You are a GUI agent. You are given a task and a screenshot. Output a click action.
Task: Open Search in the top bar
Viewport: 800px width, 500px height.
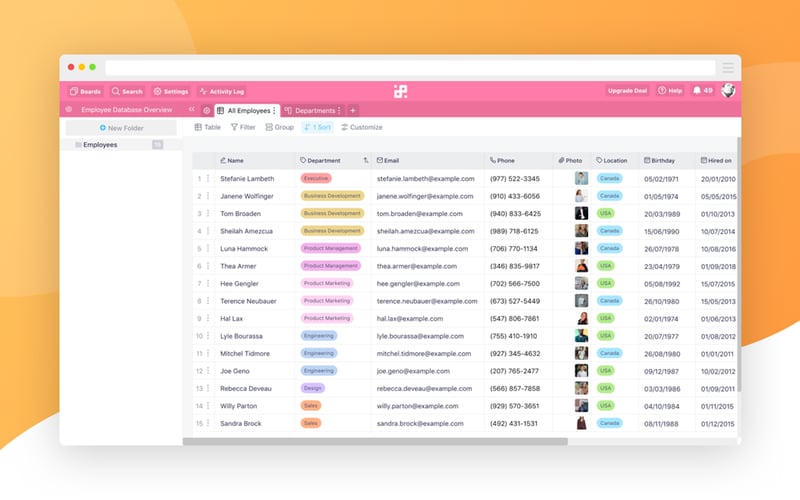tap(127, 91)
